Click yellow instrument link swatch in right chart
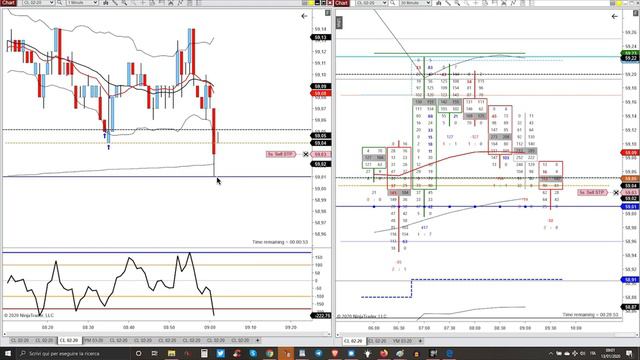 [x=619, y=3]
